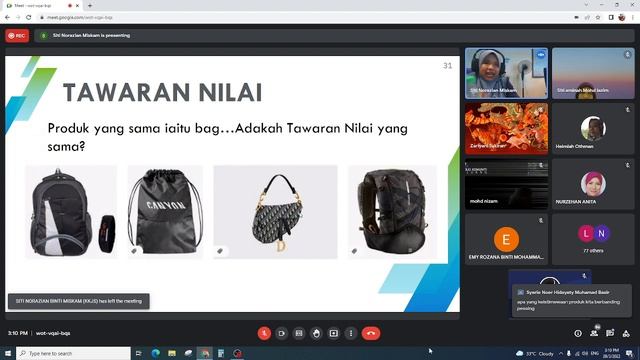Show hidden system tray icons

point(561,353)
